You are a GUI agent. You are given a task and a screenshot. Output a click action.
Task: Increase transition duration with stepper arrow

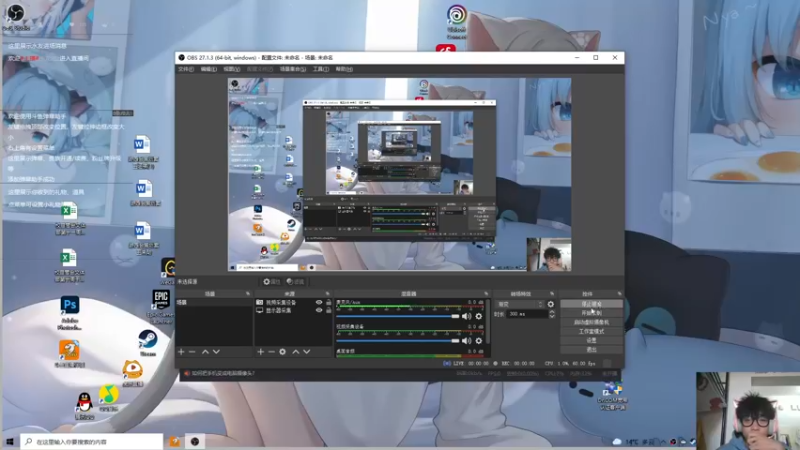(552, 312)
